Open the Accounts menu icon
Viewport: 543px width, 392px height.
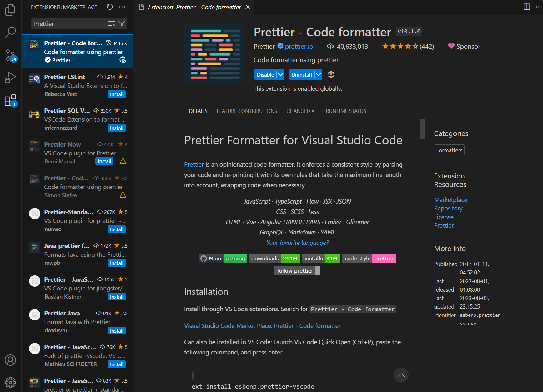click(10, 360)
